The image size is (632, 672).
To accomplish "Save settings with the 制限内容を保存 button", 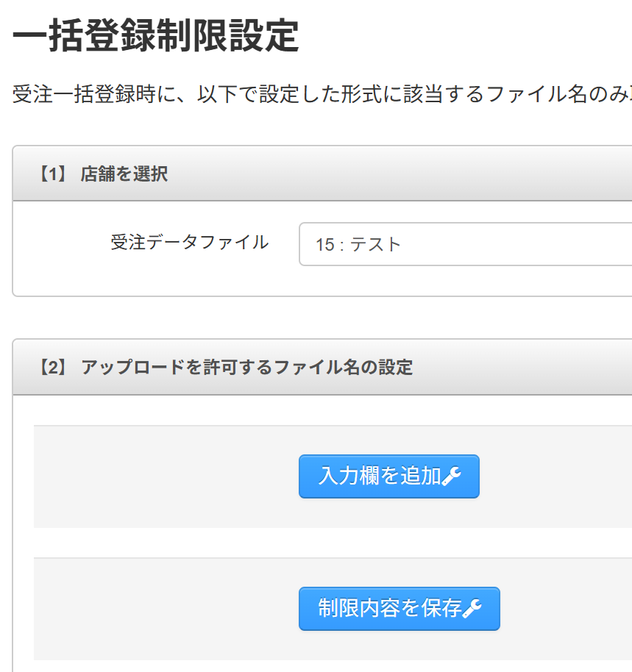I will [399, 609].
